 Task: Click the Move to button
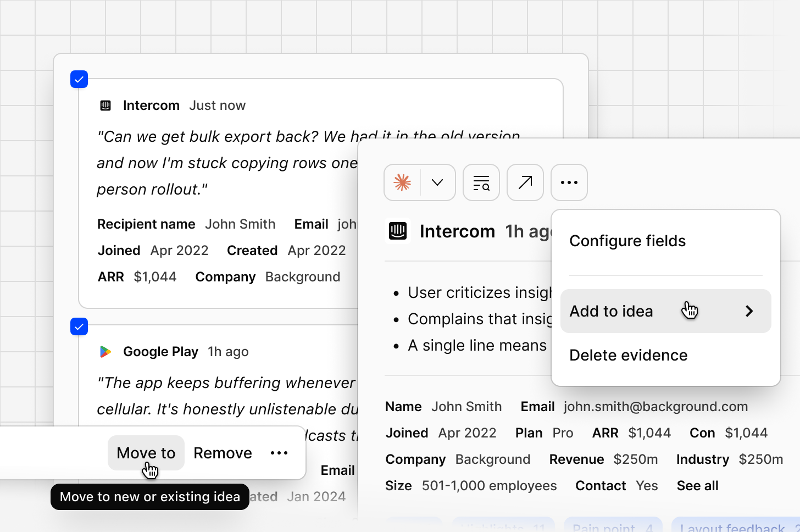(146, 453)
